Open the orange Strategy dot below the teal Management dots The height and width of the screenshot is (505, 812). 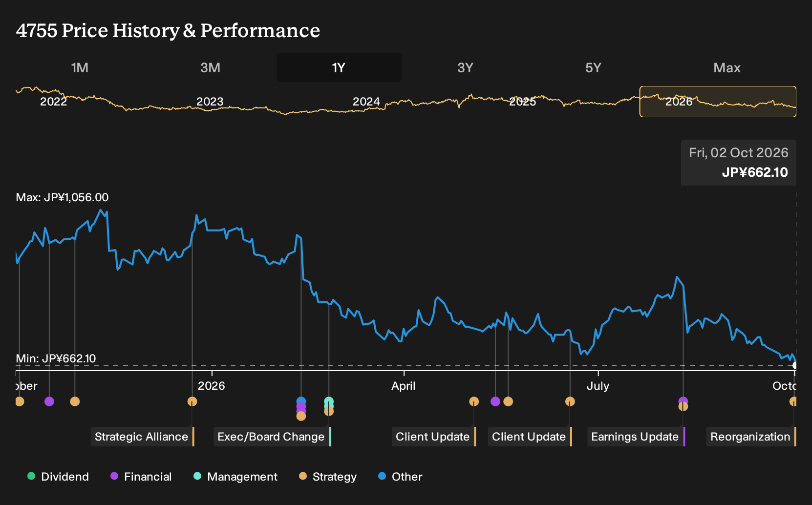[x=329, y=411]
